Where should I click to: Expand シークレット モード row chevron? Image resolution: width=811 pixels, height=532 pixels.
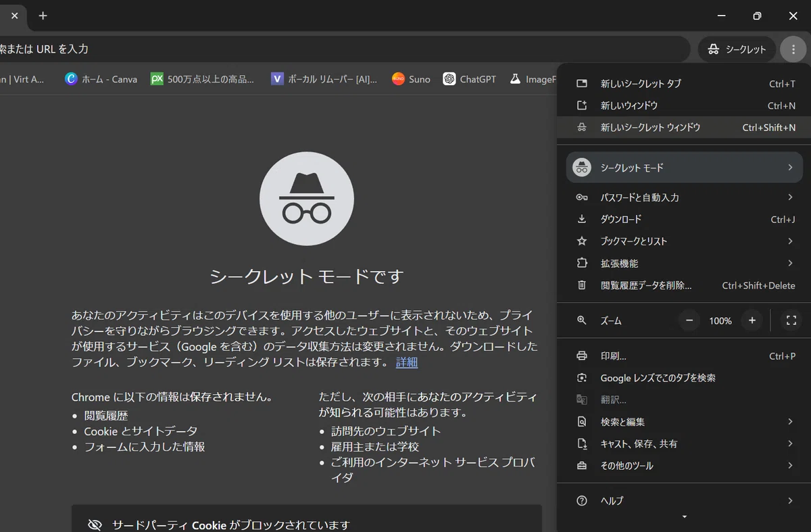point(790,168)
